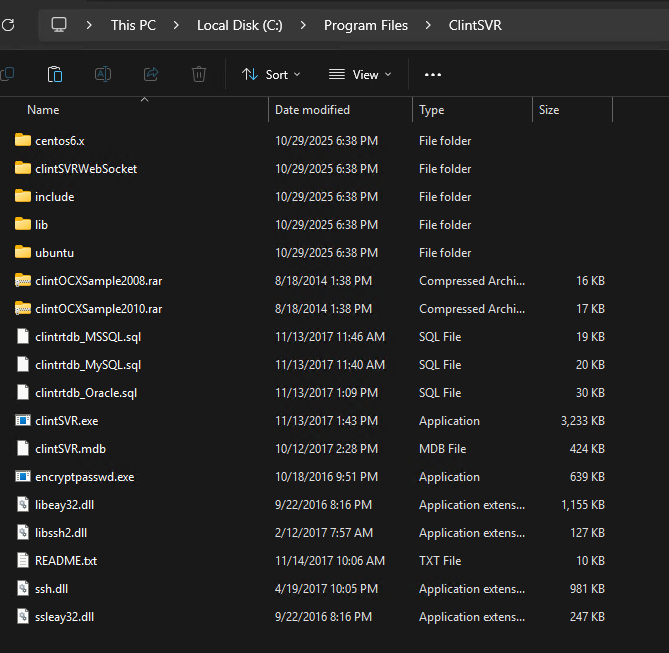The height and width of the screenshot is (653, 669).
Task: Open the View dropdown
Action: [x=360, y=74]
